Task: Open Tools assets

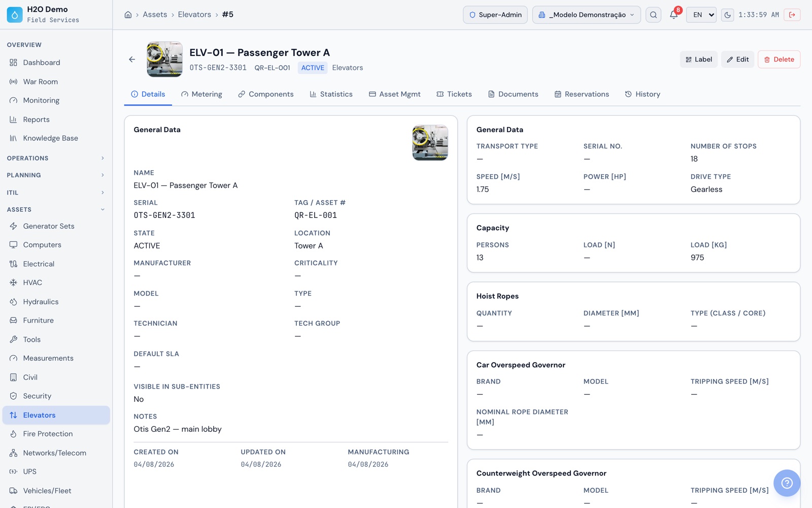Action: tap(56, 339)
